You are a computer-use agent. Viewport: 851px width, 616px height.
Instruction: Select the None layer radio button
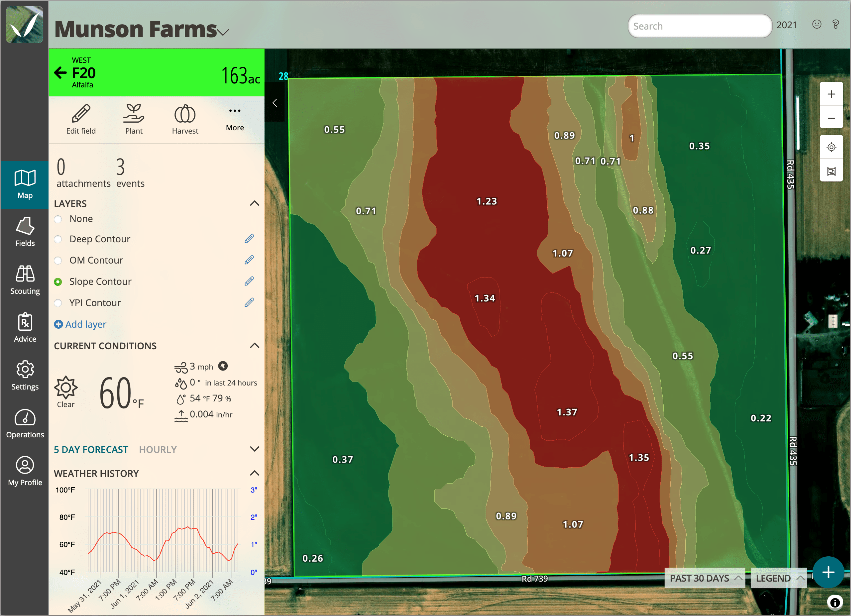(x=58, y=219)
